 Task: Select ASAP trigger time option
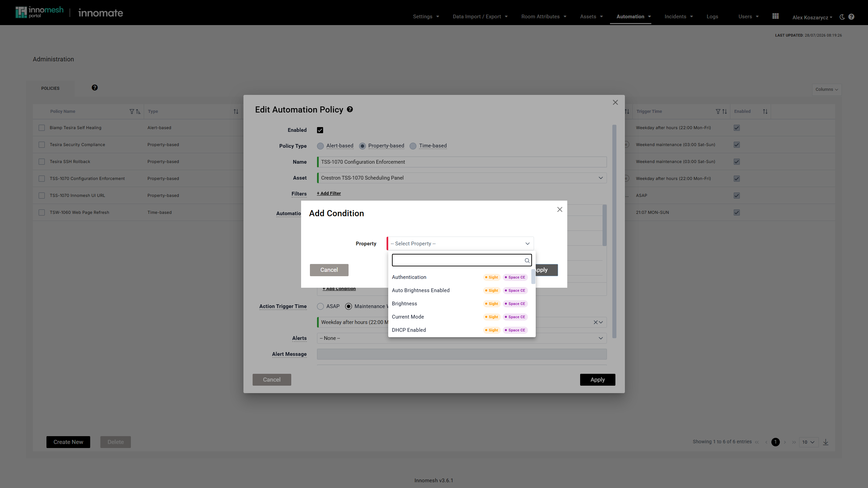[x=320, y=306]
